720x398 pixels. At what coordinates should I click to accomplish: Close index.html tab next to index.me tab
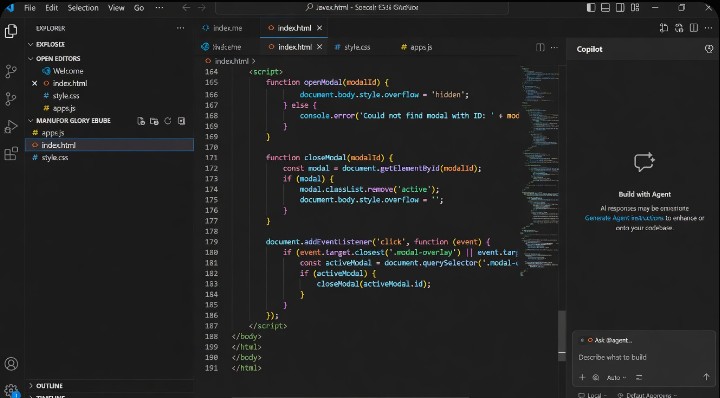pyautogui.click(x=320, y=28)
